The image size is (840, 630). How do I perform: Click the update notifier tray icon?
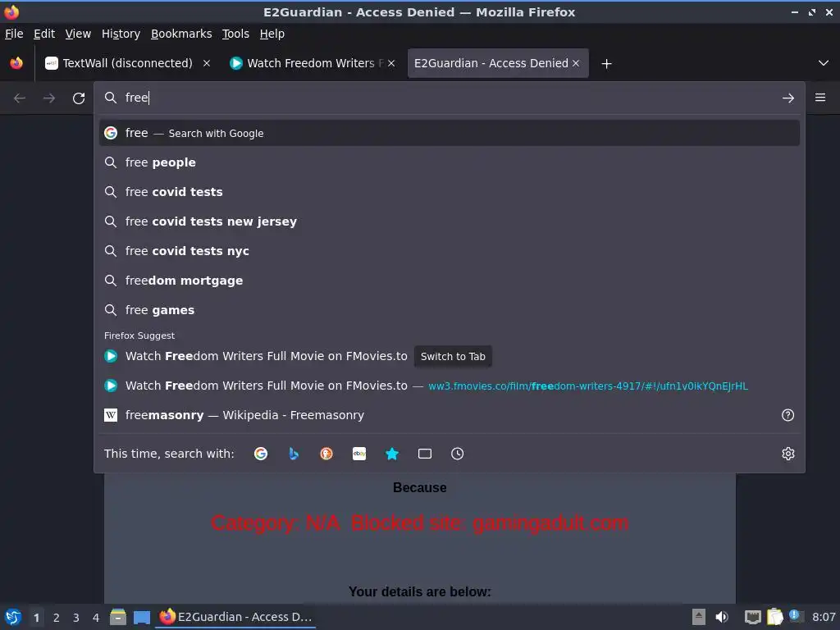pyautogui.click(x=796, y=616)
